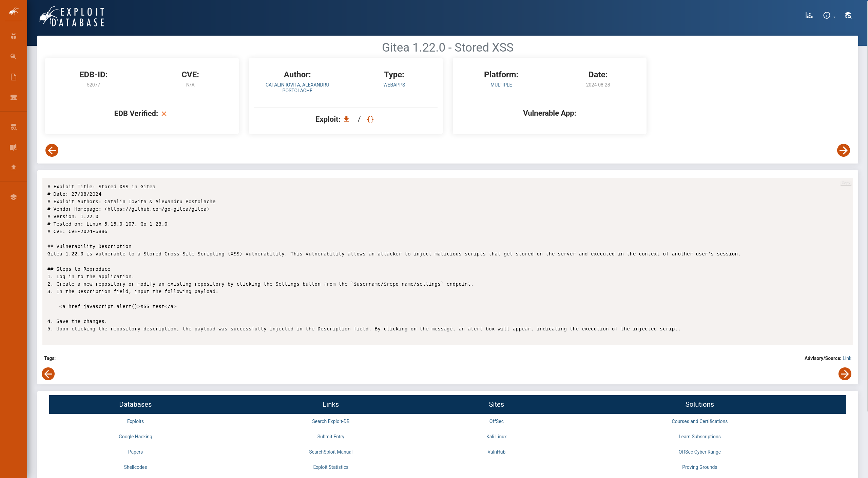Screen dimensions: 868x478
Task: Open VulnHub site link
Action: [497, 452]
